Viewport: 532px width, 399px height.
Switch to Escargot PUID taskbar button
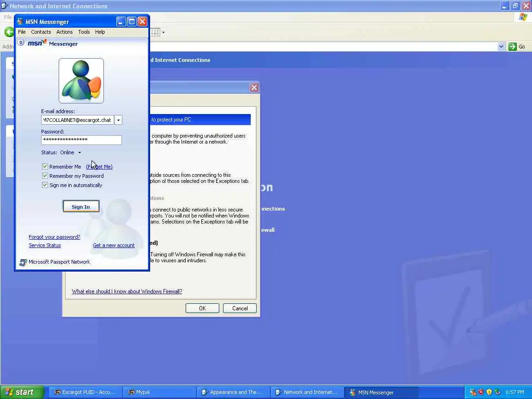pyautogui.click(x=85, y=392)
